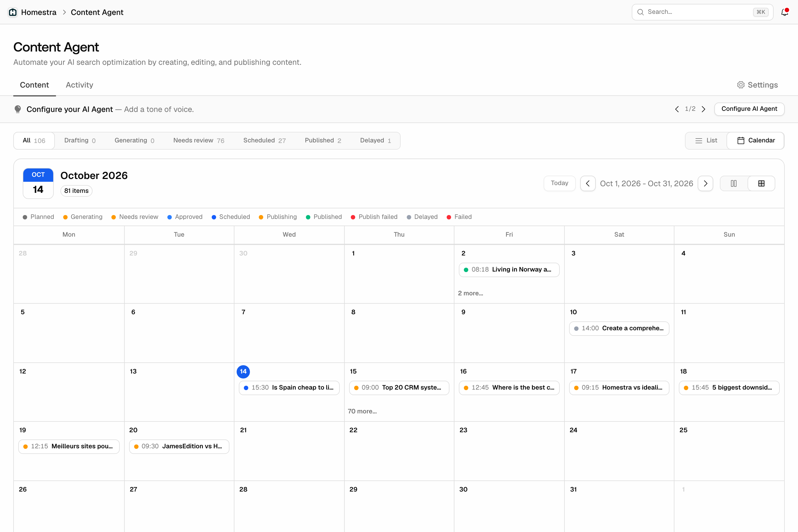Image resolution: width=798 pixels, height=532 pixels.
Task: Open 5 biggest downsid... event
Action: point(729,388)
